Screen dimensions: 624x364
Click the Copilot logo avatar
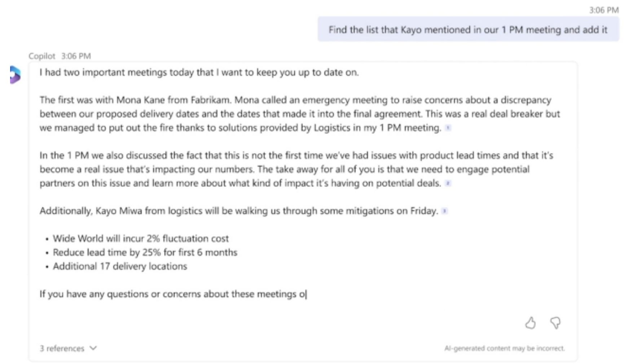coord(15,75)
